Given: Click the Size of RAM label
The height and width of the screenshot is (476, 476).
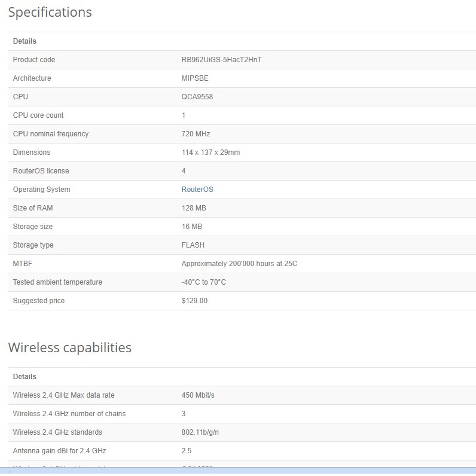Looking at the screenshot, I should click(x=33, y=208).
